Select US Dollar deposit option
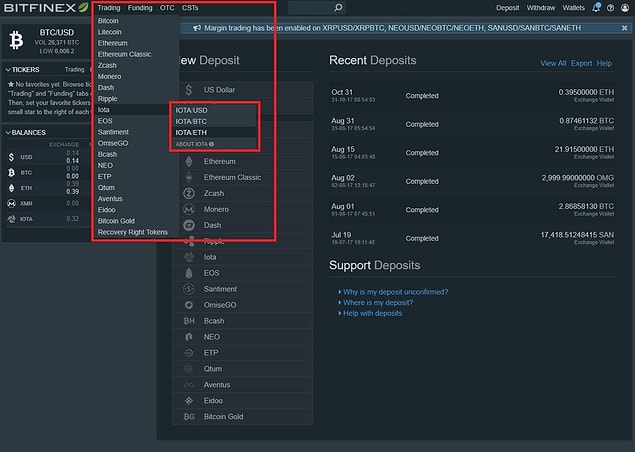This screenshot has width=635, height=452. tap(243, 90)
